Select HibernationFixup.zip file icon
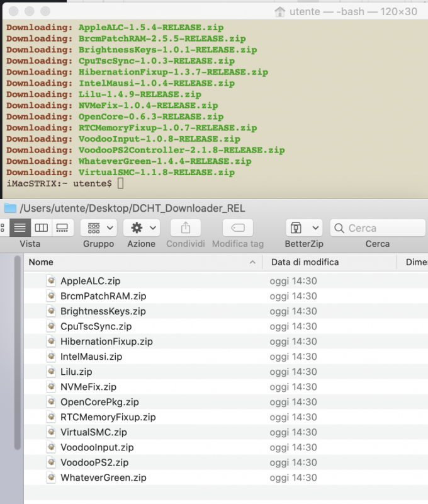The width and height of the screenshot is (428, 504). pos(51,341)
